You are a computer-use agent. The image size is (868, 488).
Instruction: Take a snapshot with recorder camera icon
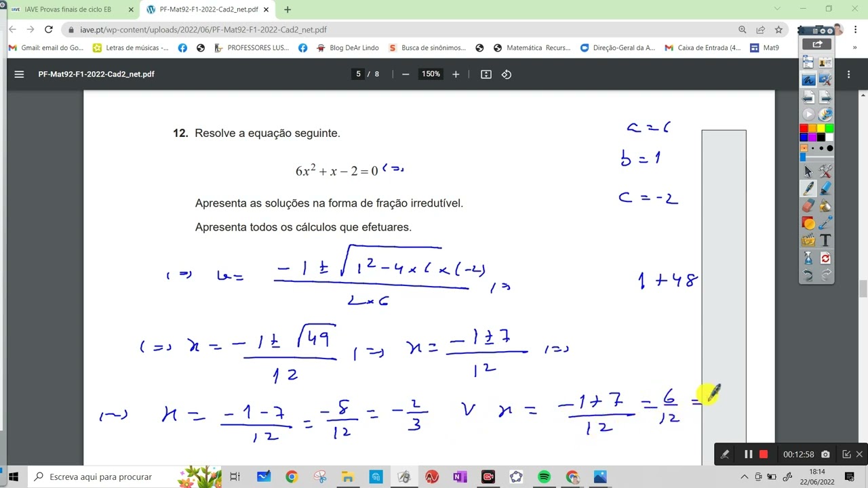tap(825, 454)
